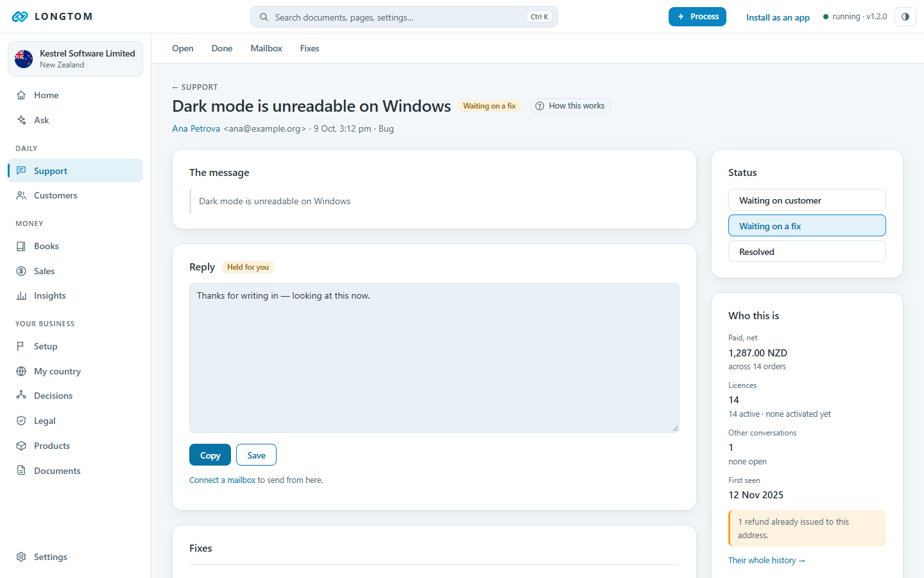Click the green running status dot
924x578 pixels.
click(x=826, y=17)
